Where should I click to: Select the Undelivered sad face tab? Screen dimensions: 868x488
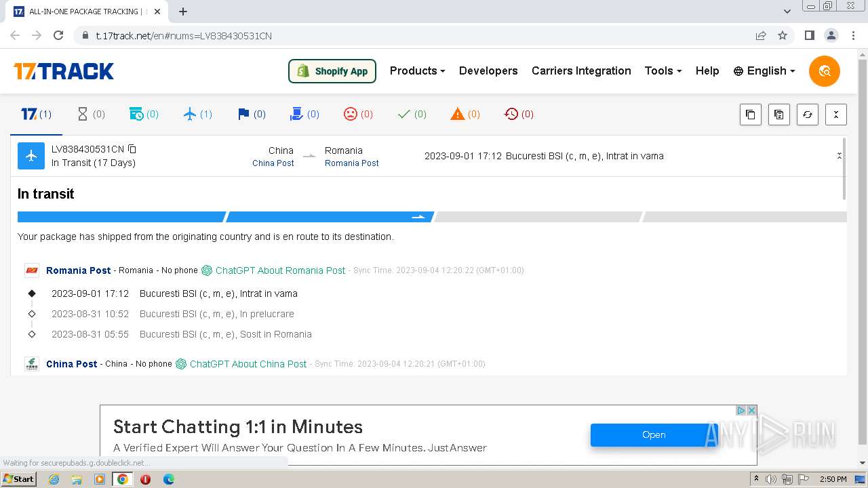tap(358, 114)
